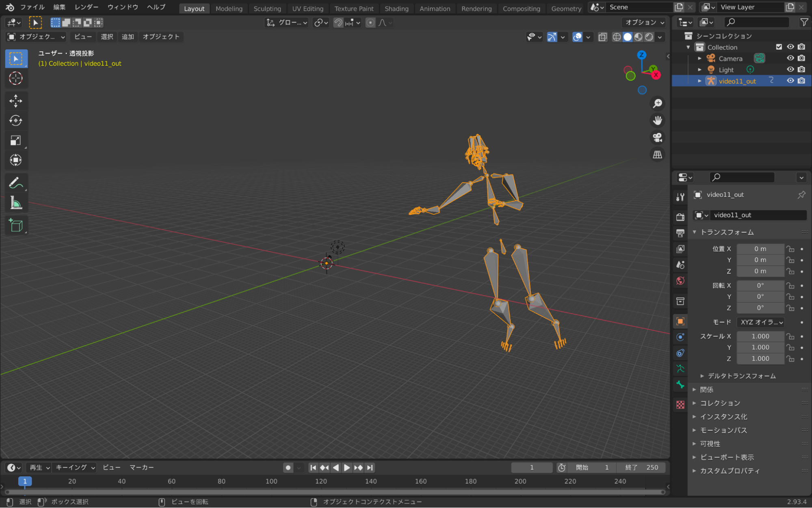This screenshot has width=812, height=508.
Task: Click the end frame 250 field
Action: [641, 468]
